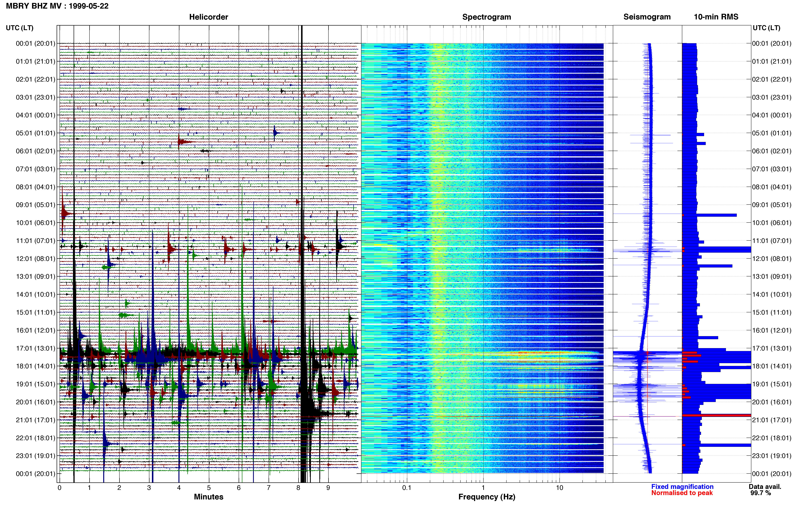This screenshot has height=508, width=812.
Task: Click the title 'MBRY BHZ MV : 1999-05-22'
Action: pos(57,6)
